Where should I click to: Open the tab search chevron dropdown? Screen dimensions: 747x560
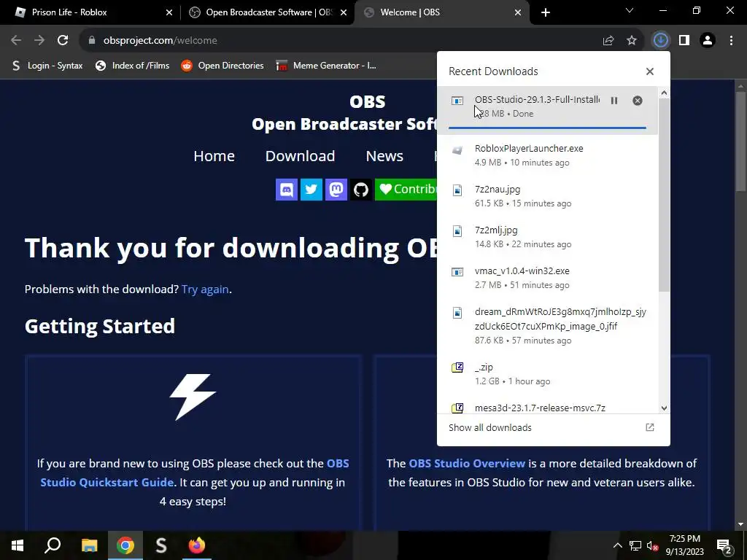(x=630, y=10)
